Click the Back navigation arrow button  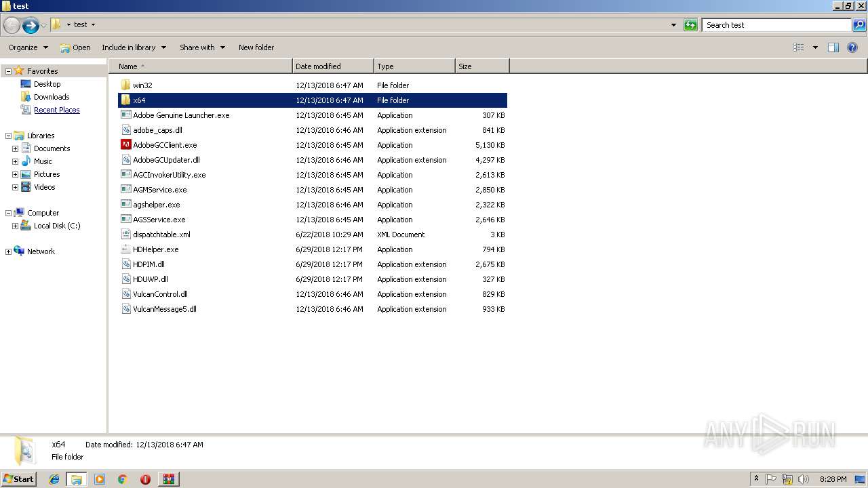[x=12, y=26]
